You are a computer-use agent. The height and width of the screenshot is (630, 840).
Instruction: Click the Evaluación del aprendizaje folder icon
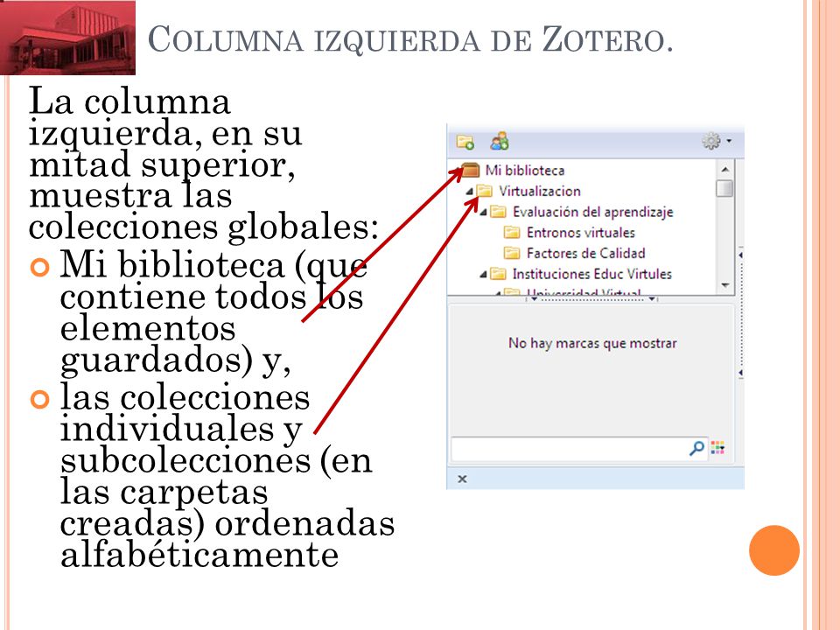(498, 212)
